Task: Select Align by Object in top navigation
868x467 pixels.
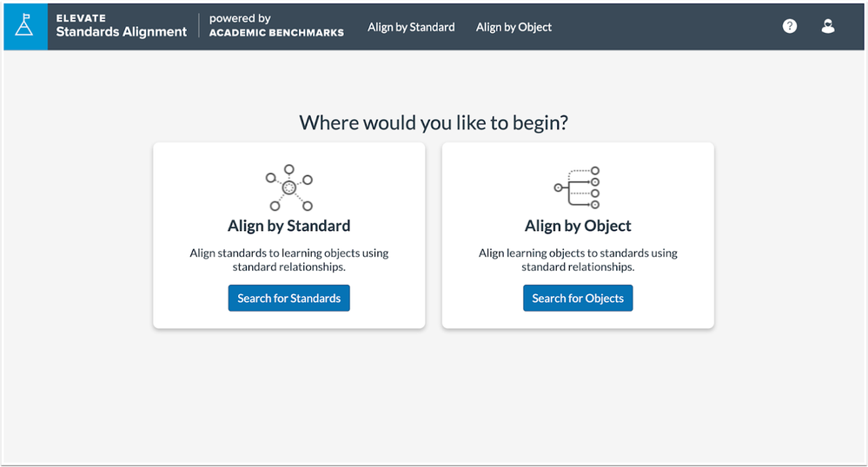Action: [514, 27]
